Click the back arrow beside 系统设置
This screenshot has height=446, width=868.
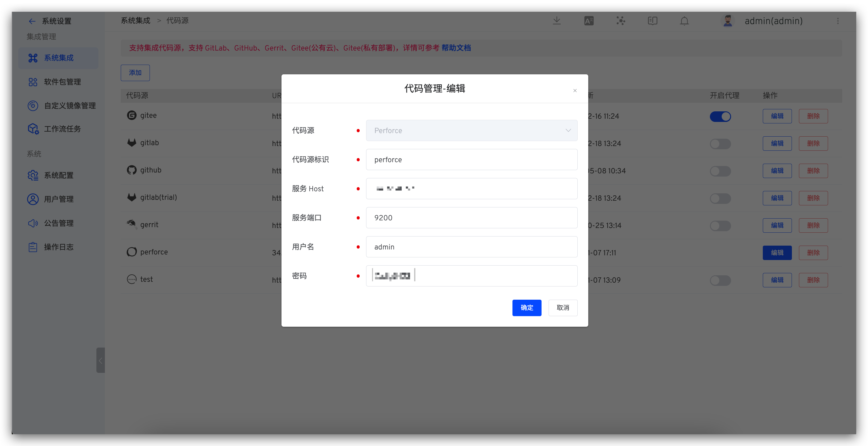coord(32,21)
